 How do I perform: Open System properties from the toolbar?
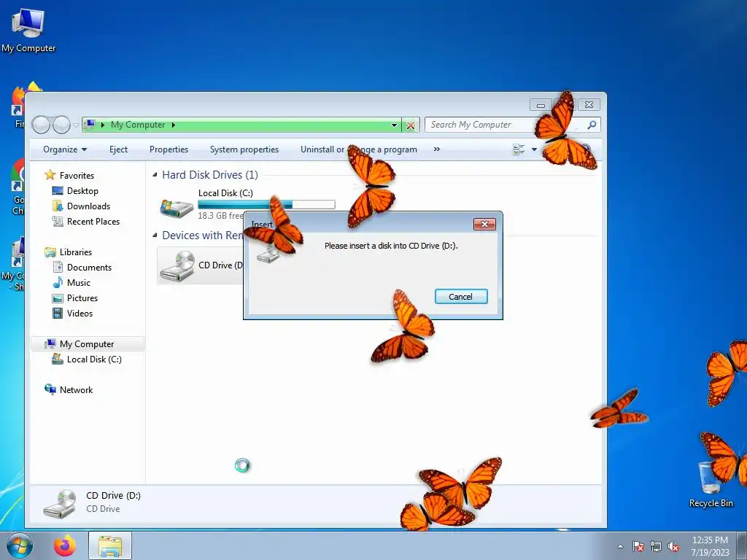pyautogui.click(x=244, y=149)
